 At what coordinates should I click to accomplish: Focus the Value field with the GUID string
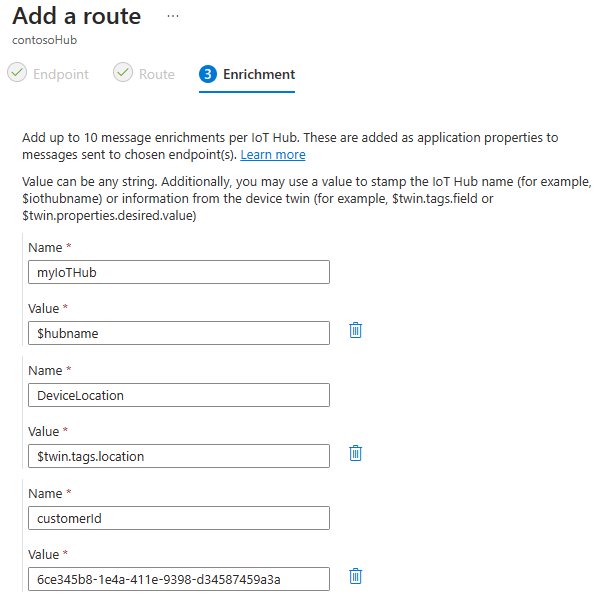[x=179, y=579]
